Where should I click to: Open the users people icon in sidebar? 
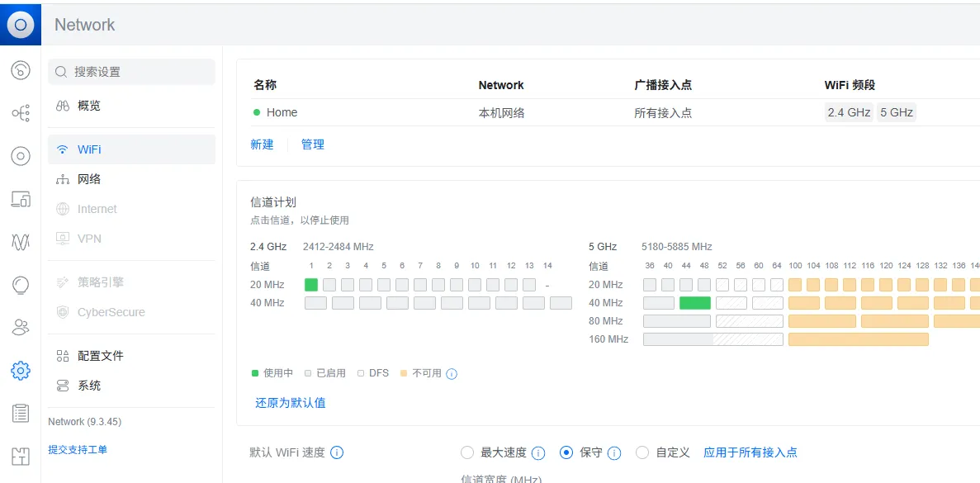click(21, 327)
